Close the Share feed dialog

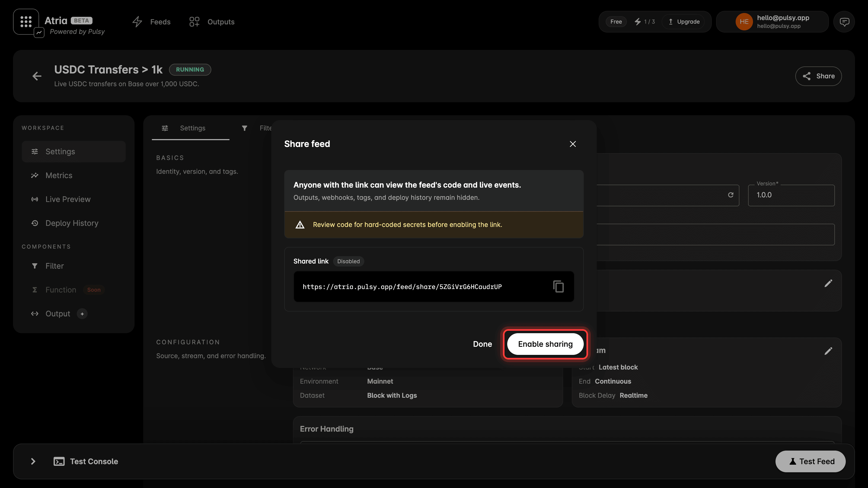click(x=573, y=144)
